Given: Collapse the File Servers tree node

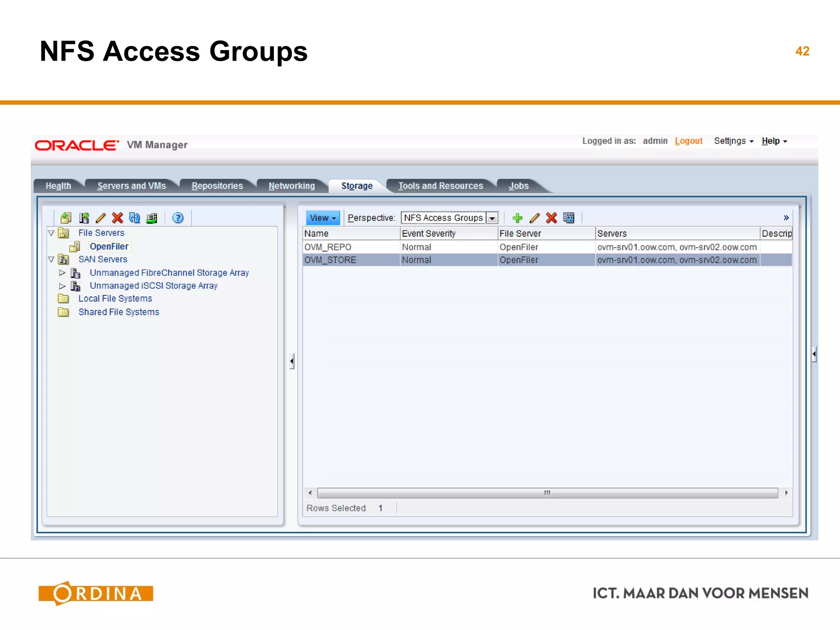Looking at the screenshot, I should pos(51,233).
